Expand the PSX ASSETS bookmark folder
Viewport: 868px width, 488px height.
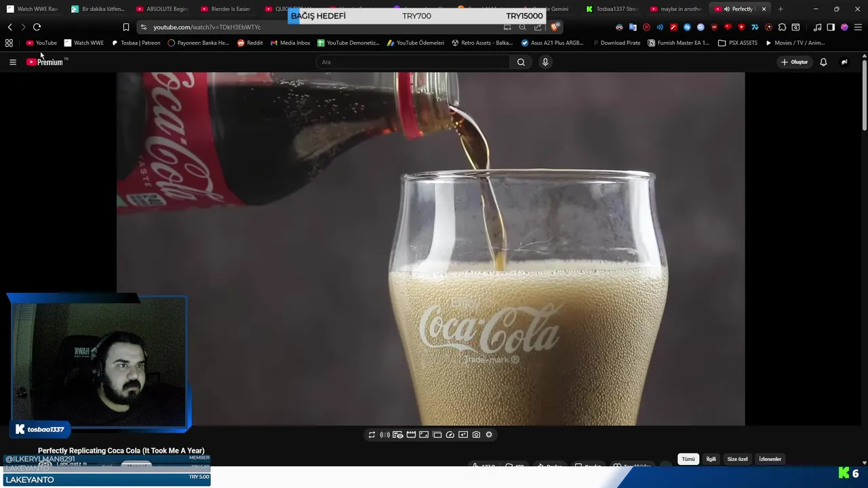click(x=738, y=43)
